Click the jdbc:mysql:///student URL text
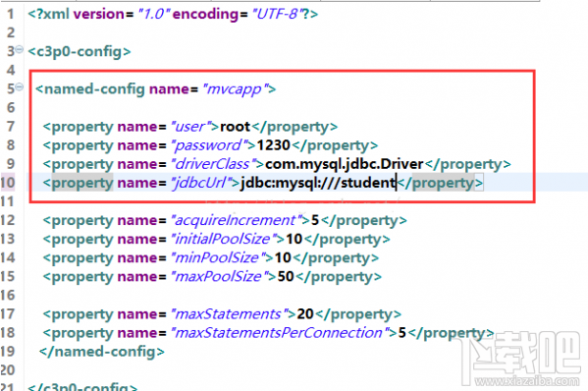588x391 pixels. click(318, 183)
